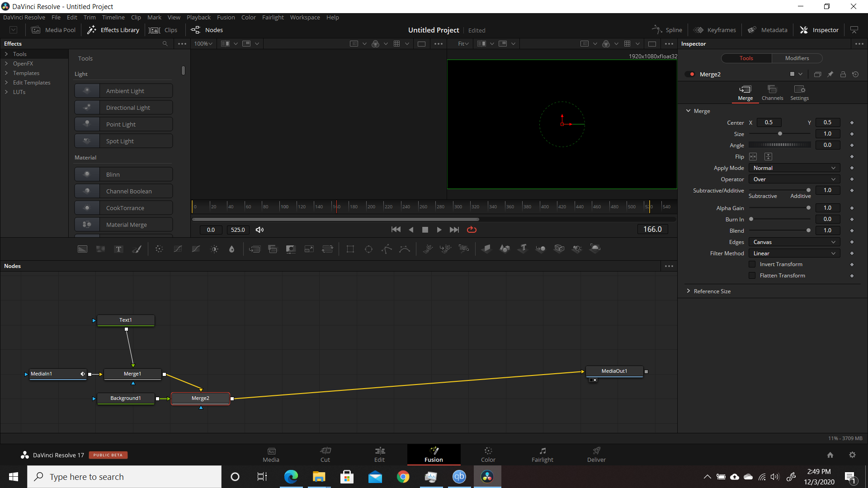Viewport: 868px width, 488px height.
Task: Add the Channel Boolean tool
Action: point(123,191)
